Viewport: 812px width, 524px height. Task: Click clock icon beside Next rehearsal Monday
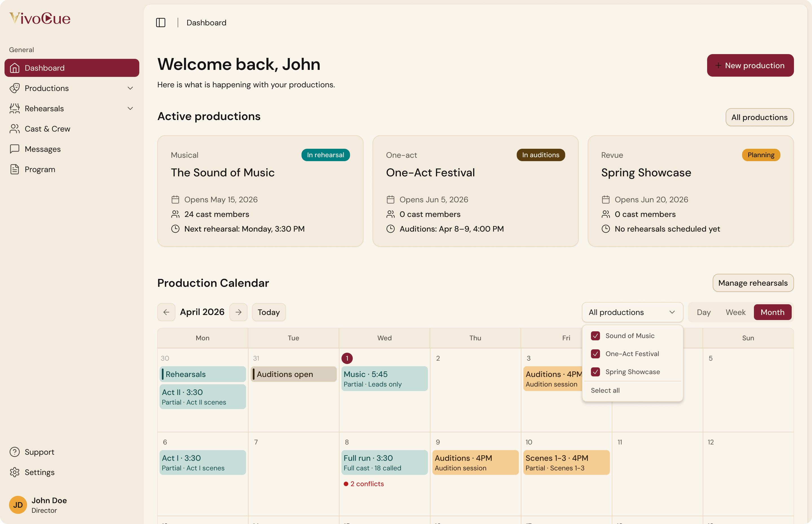click(175, 229)
